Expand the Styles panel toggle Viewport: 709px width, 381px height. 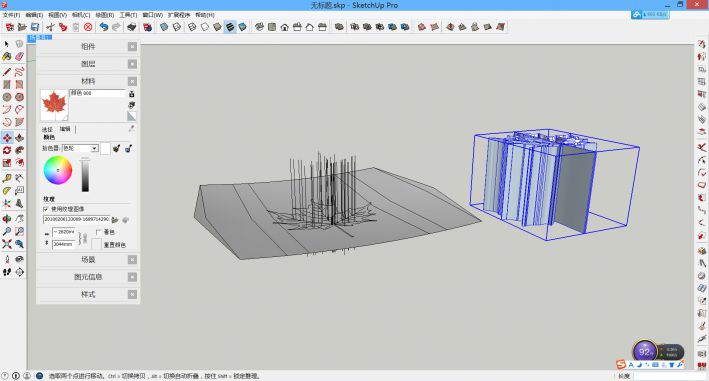132,295
